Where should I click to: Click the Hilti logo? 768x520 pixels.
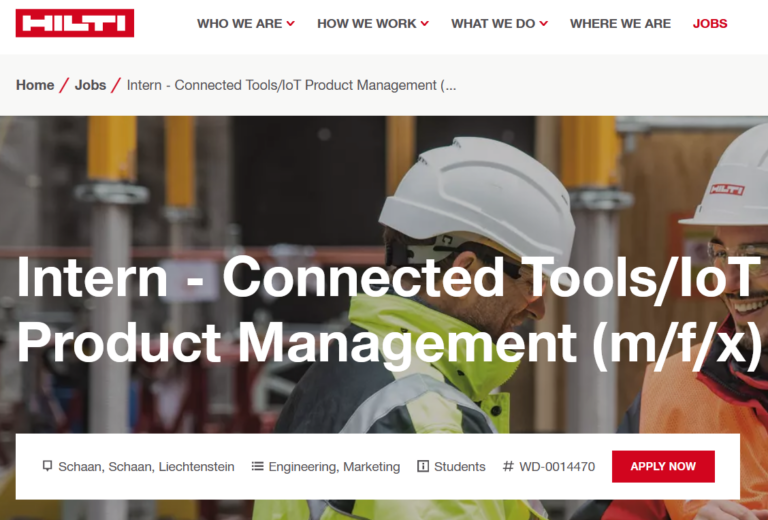pyautogui.click(x=74, y=23)
